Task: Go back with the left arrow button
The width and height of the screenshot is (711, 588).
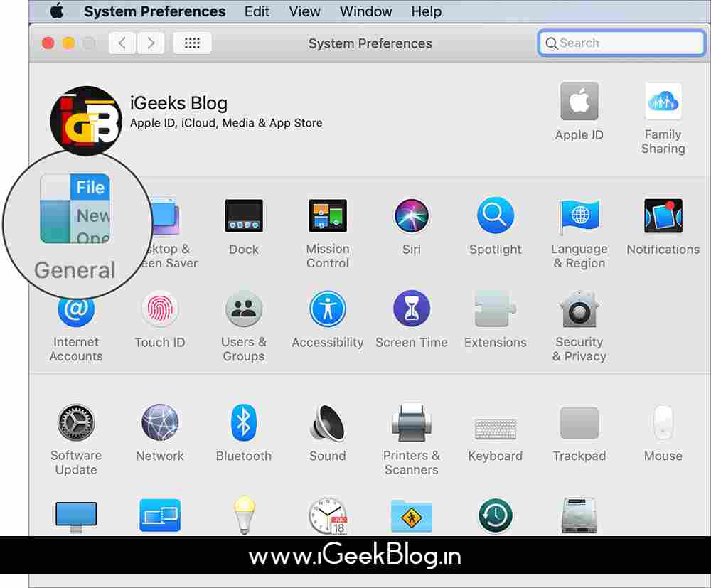Action: 122,43
